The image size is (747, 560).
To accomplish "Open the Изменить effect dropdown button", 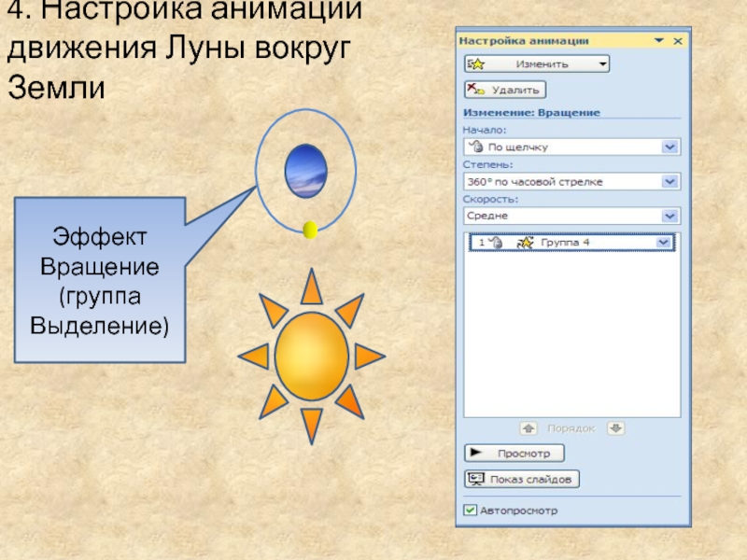I will [537, 63].
